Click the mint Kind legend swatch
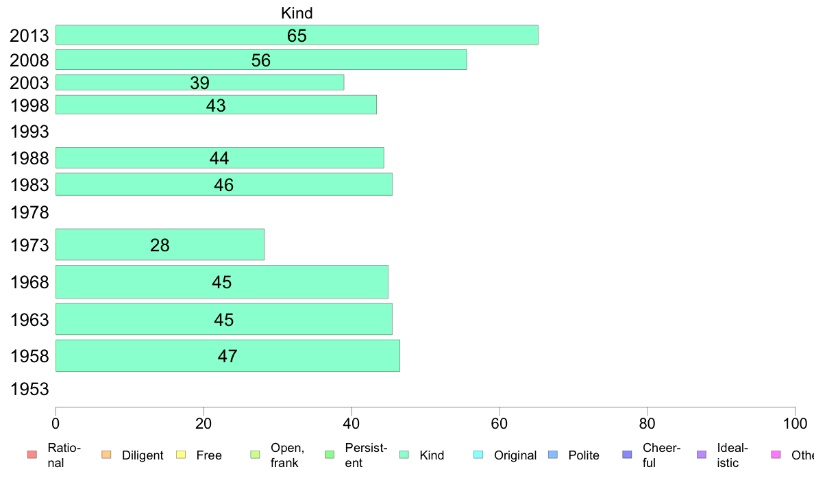Screen dimensions: 814x504 click(404, 455)
